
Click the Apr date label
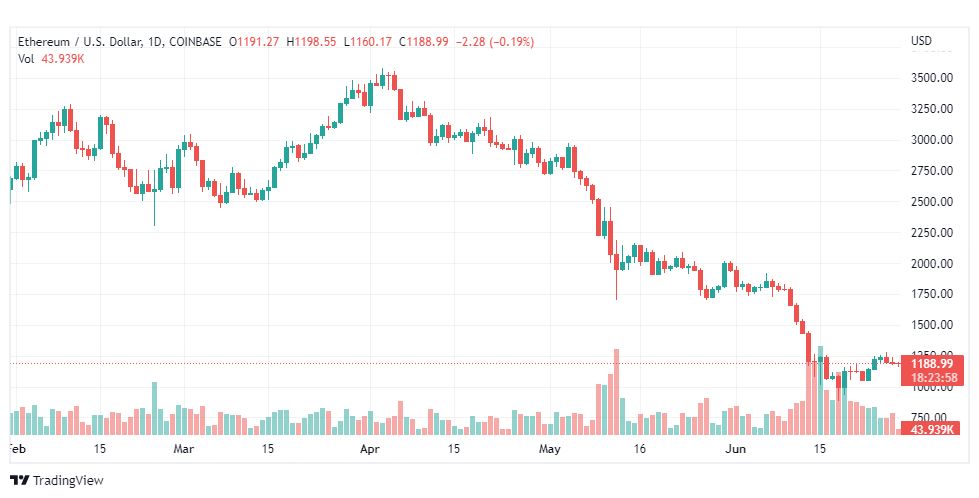371,450
